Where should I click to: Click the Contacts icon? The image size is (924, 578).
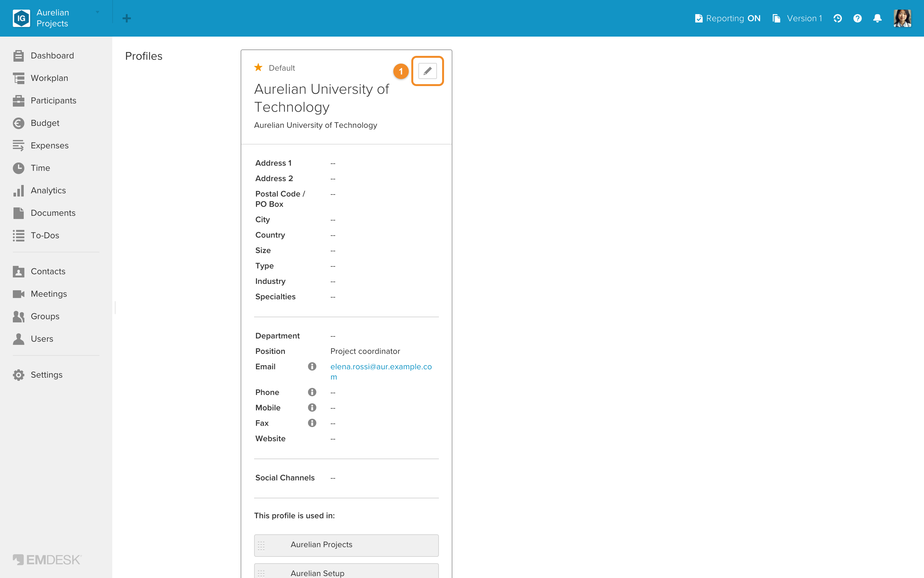[x=18, y=271]
